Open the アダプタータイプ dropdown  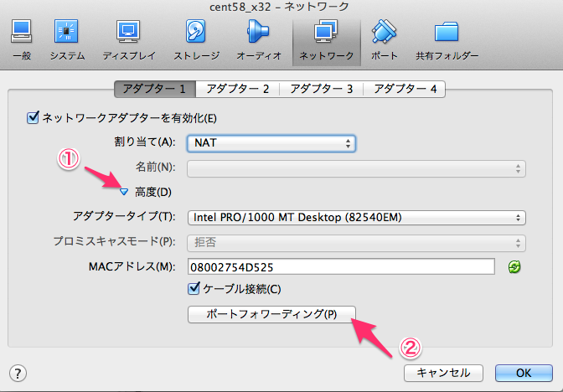[x=357, y=218]
